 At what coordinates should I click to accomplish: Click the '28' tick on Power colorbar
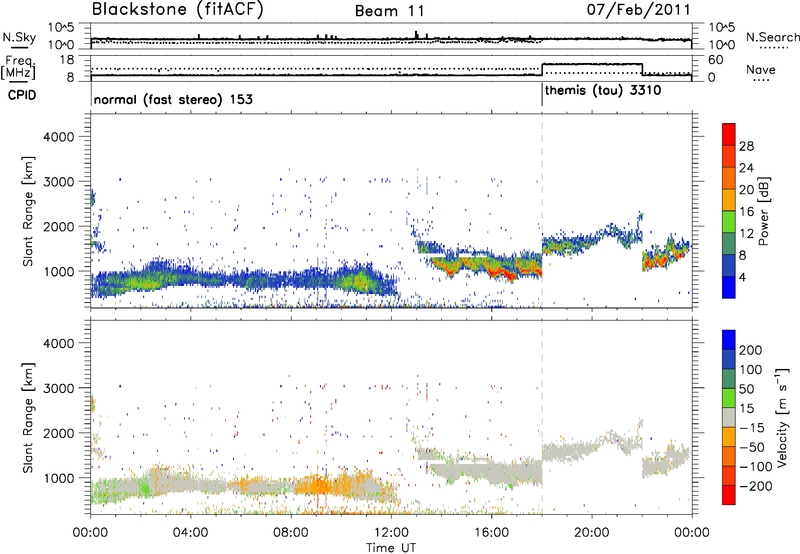[746, 146]
